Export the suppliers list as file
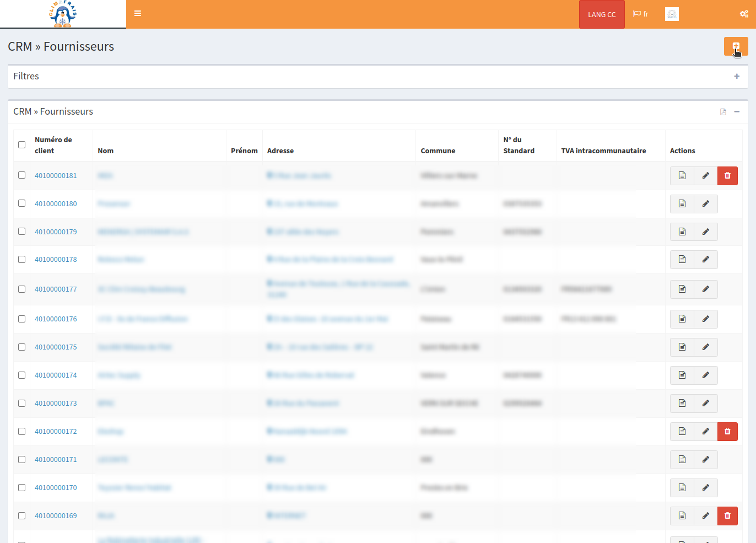Screen dimensions: 756x543 point(723,112)
